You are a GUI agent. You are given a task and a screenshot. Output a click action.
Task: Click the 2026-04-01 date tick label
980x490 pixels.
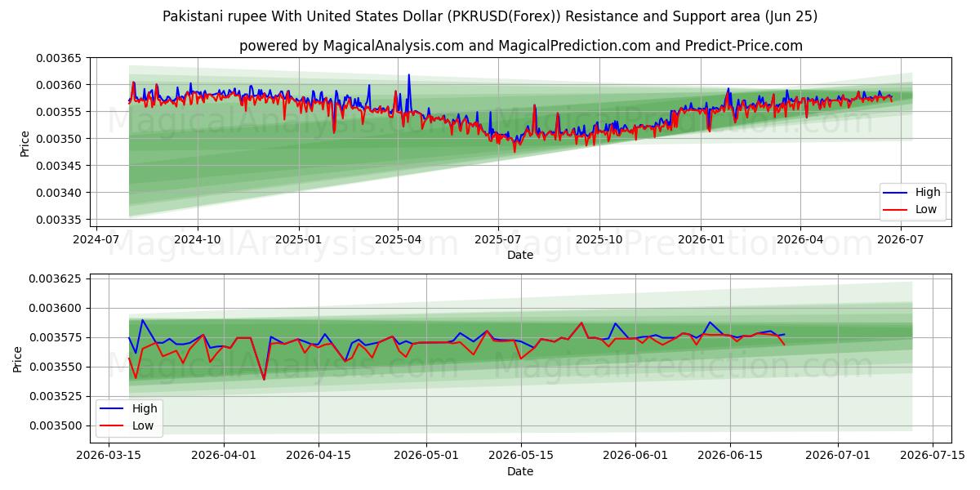pyautogui.click(x=224, y=457)
